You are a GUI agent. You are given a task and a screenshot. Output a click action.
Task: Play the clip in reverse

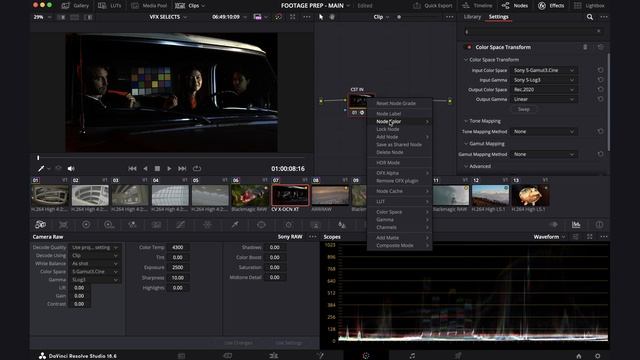[x=145, y=169]
